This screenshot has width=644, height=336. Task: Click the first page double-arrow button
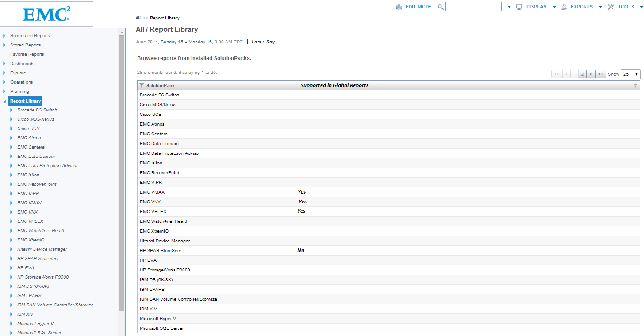click(x=556, y=74)
